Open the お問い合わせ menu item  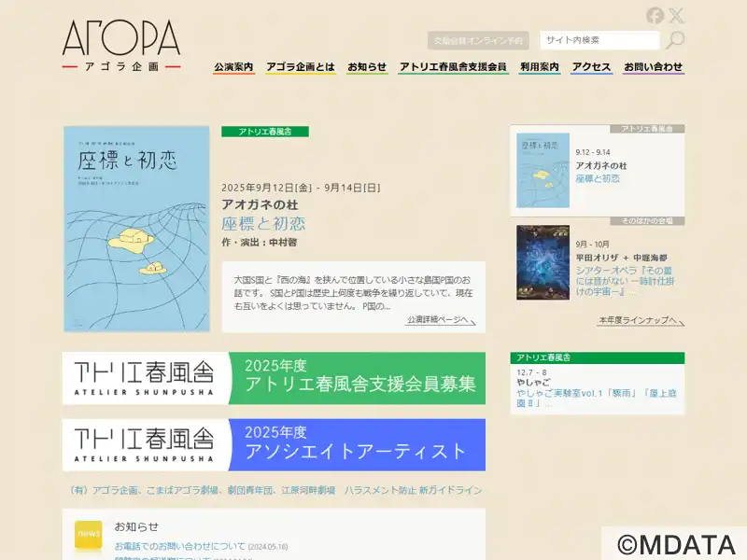coord(653,67)
